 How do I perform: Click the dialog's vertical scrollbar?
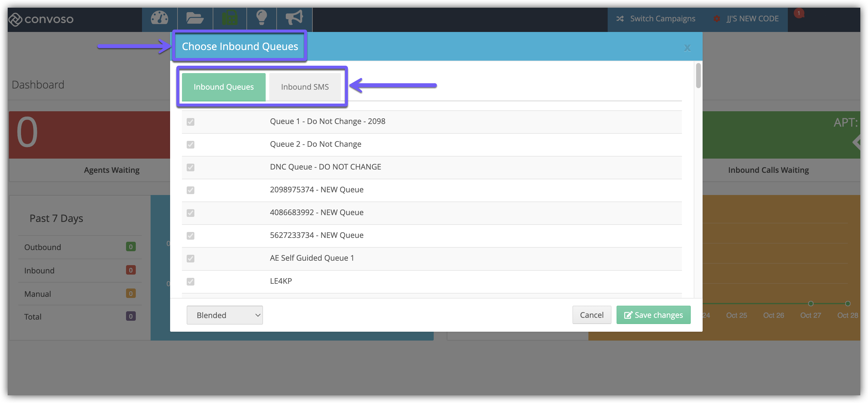point(698,76)
